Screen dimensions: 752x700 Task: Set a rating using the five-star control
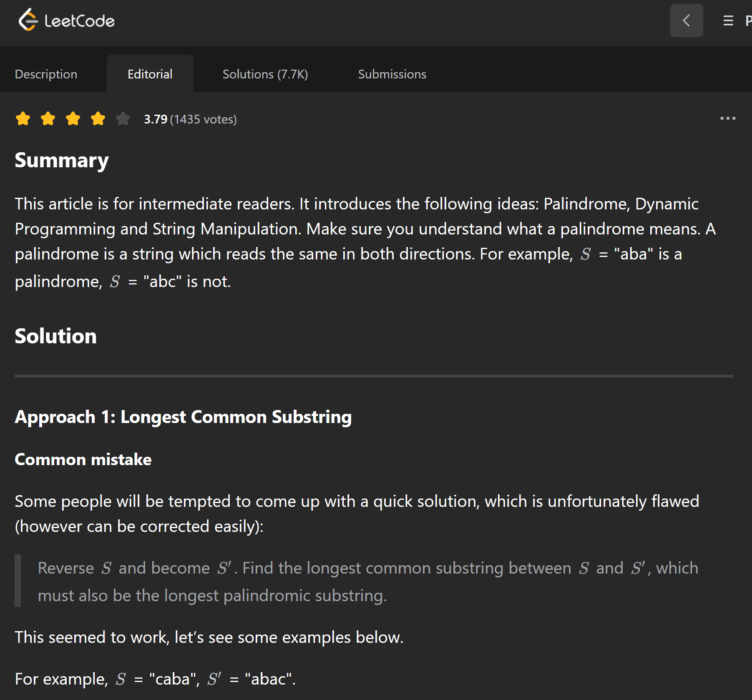[x=73, y=118]
